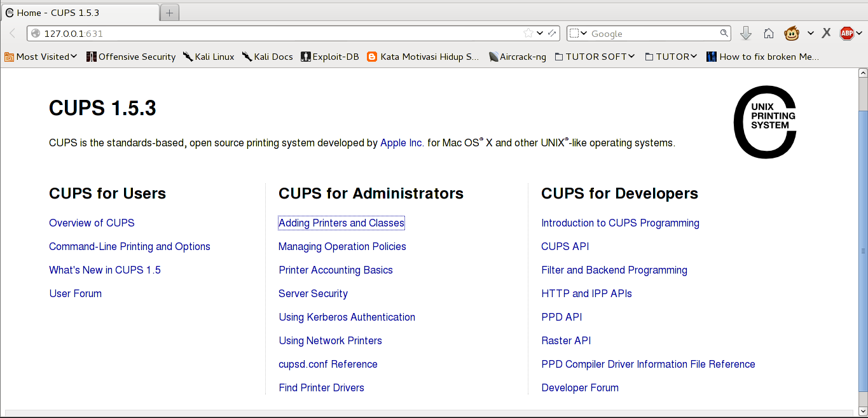868x418 pixels.
Task: Click the CUPS 1.5.3 page heading
Action: click(x=102, y=108)
